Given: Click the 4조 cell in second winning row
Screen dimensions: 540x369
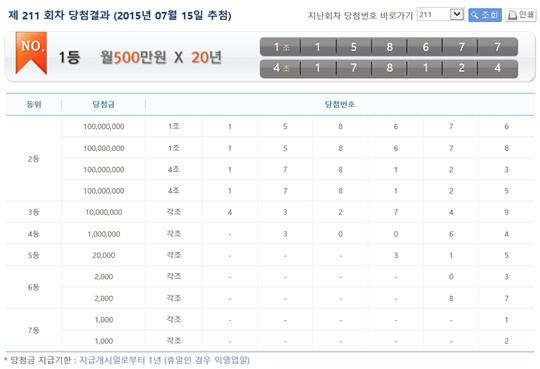Looking at the screenshot, I should point(280,68).
